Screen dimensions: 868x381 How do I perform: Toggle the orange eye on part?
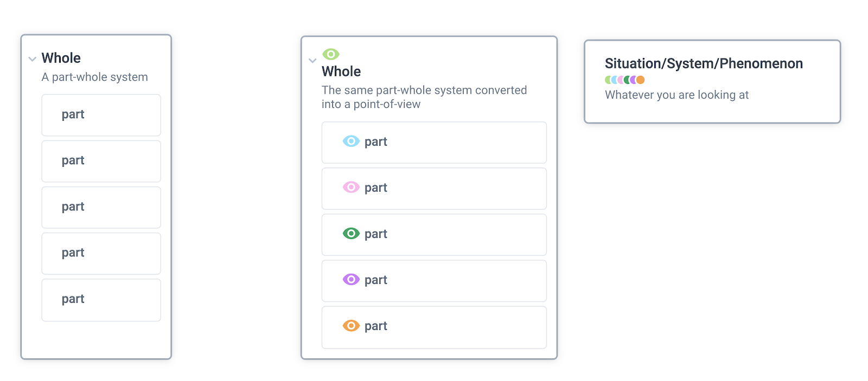[x=351, y=326]
